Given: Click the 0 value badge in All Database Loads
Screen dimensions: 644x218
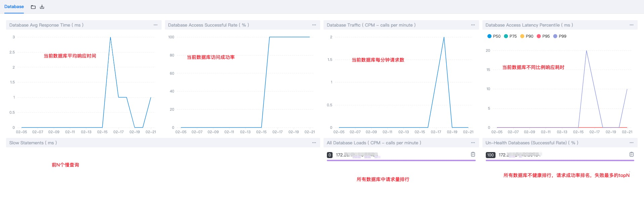Looking at the screenshot, I should click(x=330, y=155).
